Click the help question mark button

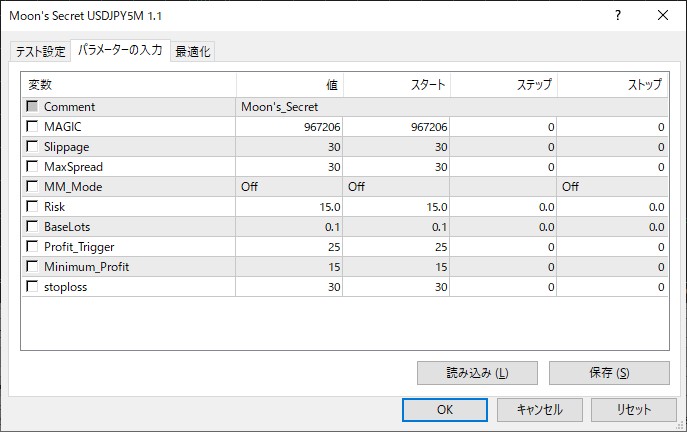[x=618, y=16]
